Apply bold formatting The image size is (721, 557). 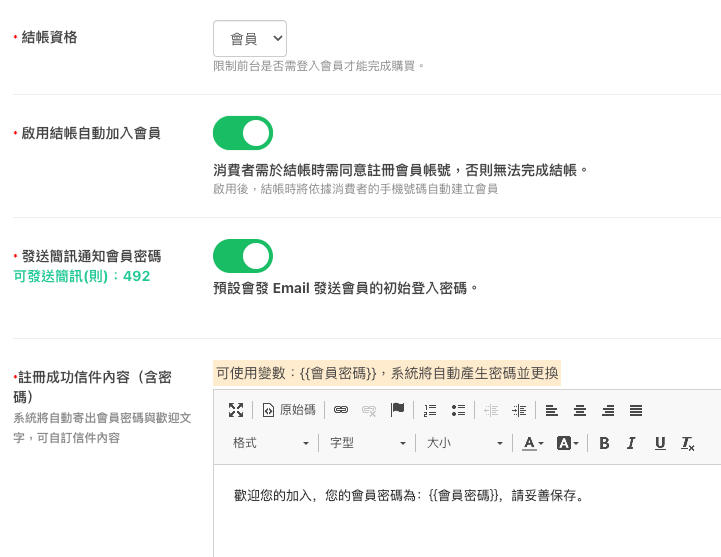tap(604, 443)
